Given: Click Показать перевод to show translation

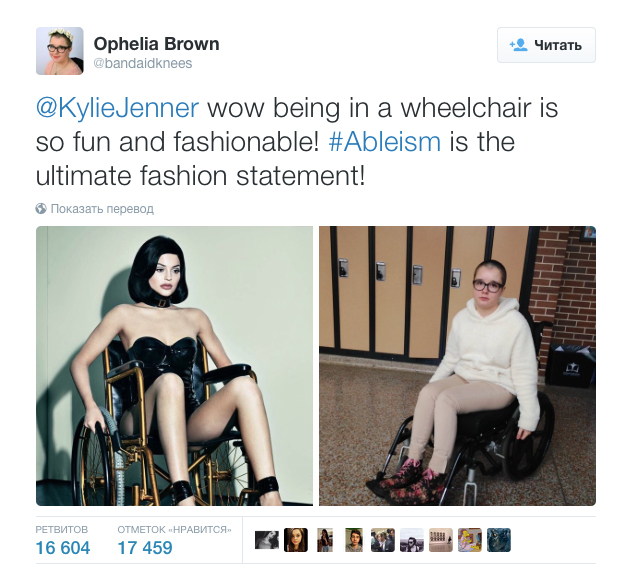Looking at the screenshot, I should [x=102, y=209].
